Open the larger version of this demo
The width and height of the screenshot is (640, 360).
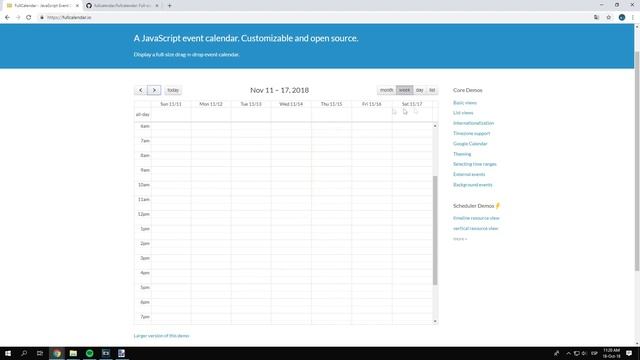click(x=162, y=336)
